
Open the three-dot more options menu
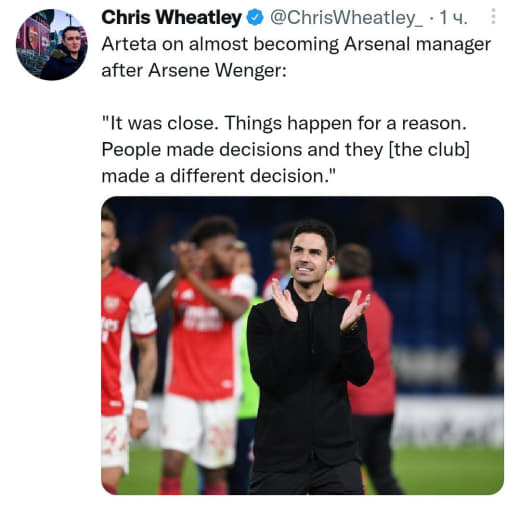[493, 17]
